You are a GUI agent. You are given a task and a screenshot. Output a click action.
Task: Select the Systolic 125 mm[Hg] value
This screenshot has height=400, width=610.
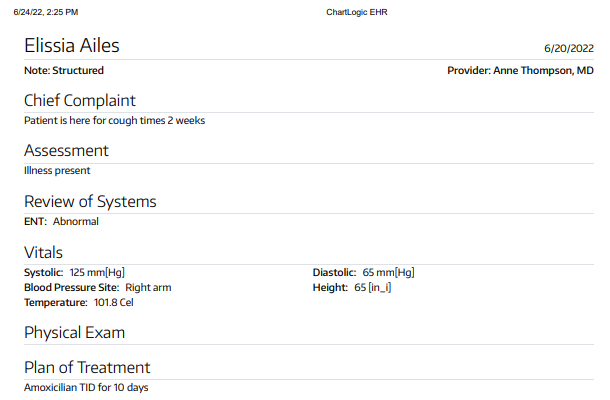click(x=74, y=272)
